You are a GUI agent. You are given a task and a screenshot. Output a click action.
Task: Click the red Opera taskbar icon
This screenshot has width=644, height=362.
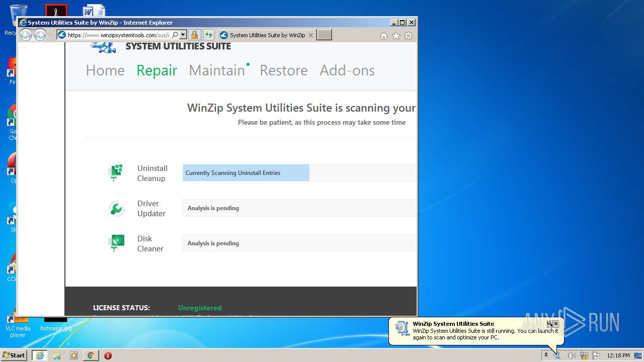pyautogui.click(x=108, y=355)
